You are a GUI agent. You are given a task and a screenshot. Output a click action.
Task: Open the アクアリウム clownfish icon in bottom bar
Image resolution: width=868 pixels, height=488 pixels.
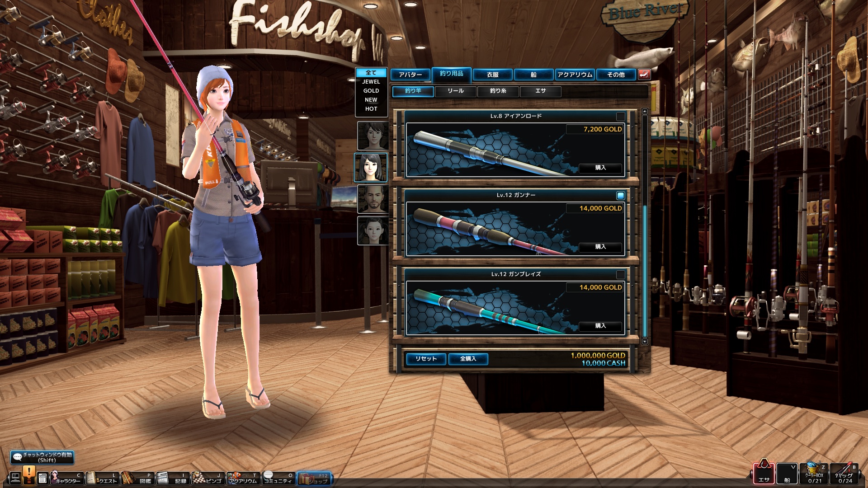point(243,478)
